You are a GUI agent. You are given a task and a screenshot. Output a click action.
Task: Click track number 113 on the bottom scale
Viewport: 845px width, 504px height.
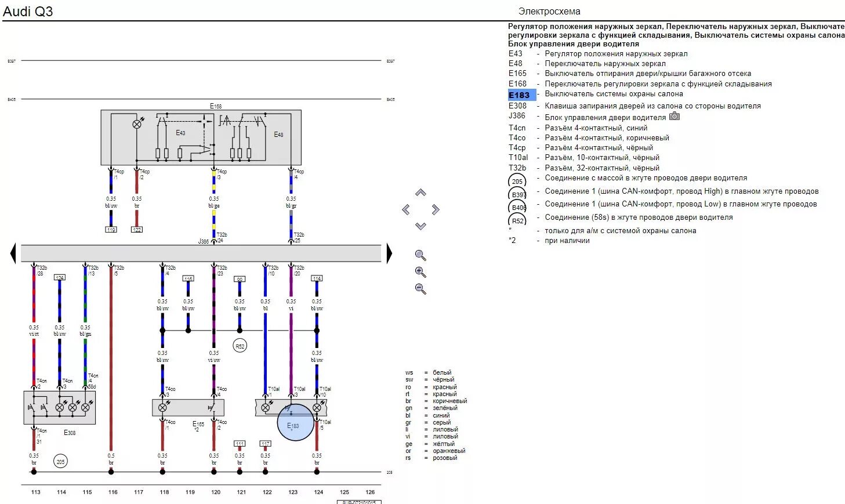pos(36,492)
